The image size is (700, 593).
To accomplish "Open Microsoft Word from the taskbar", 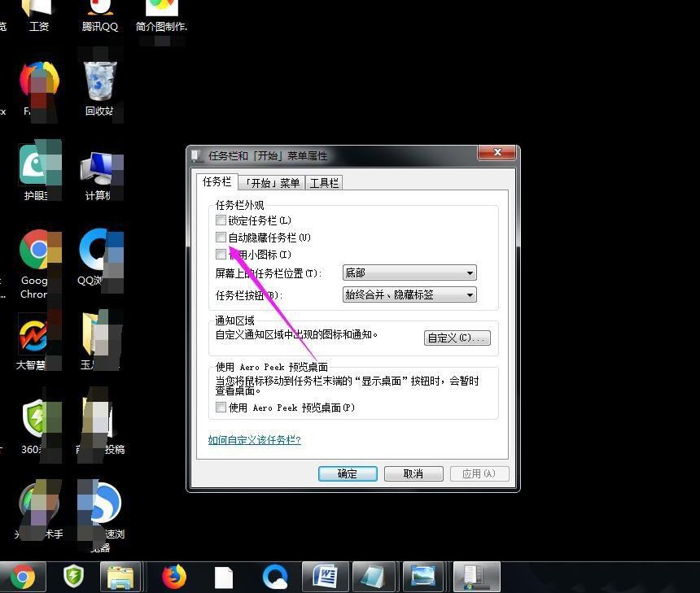I will pos(325,576).
